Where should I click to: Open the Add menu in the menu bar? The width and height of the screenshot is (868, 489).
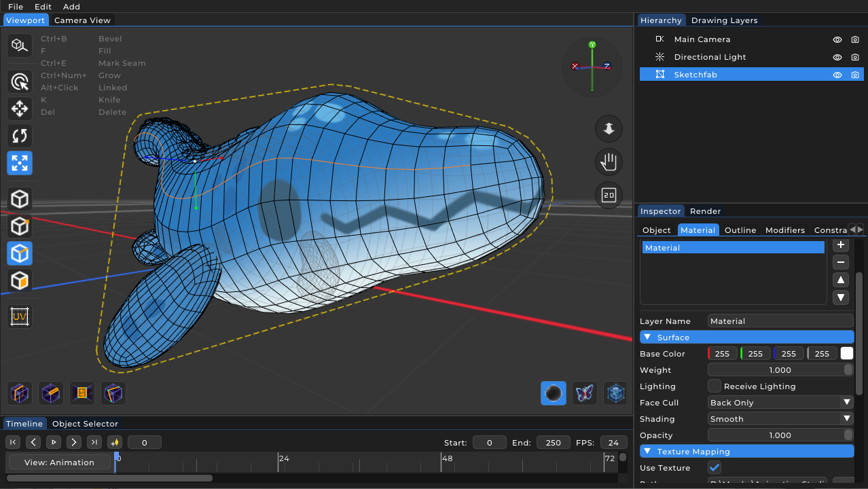[x=71, y=7]
